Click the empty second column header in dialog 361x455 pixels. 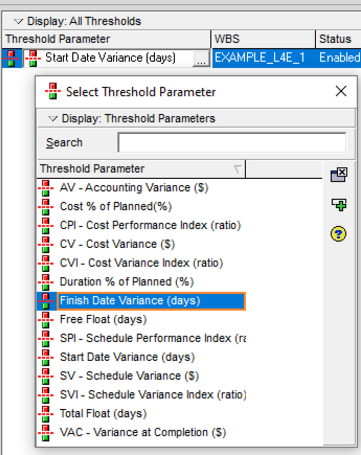click(284, 169)
